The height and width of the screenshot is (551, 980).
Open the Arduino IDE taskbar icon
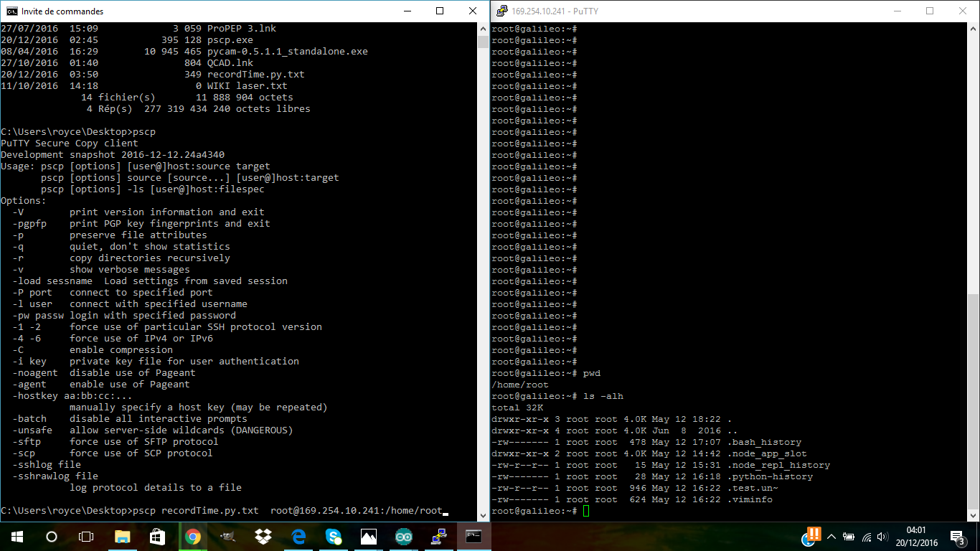point(403,536)
